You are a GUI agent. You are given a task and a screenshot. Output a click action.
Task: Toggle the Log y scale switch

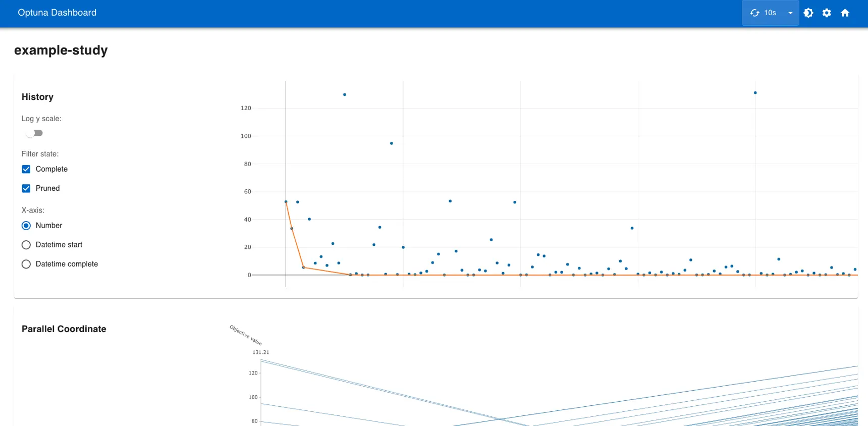coord(34,133)
